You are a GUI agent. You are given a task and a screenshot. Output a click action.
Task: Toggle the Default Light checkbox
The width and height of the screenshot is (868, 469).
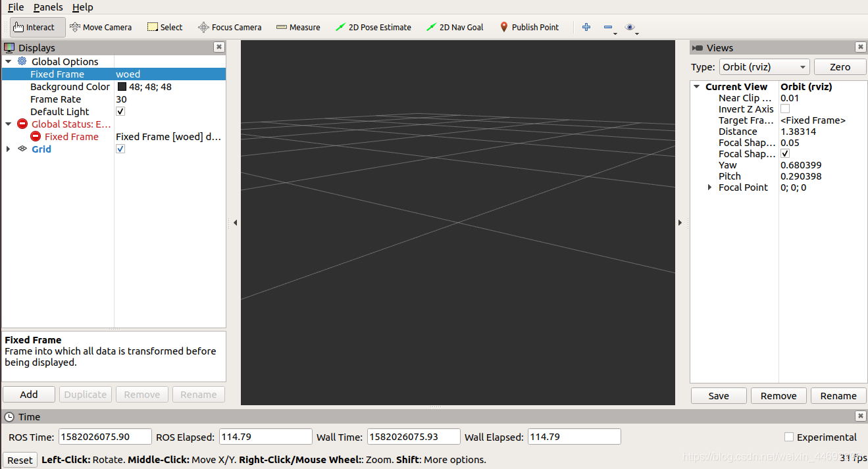tap(120, 111)
